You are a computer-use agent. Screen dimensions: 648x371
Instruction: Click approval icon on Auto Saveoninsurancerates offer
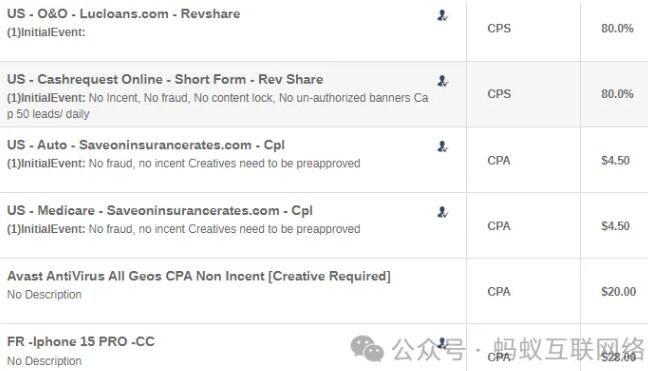pyautogui.click(x=442, y=146)
